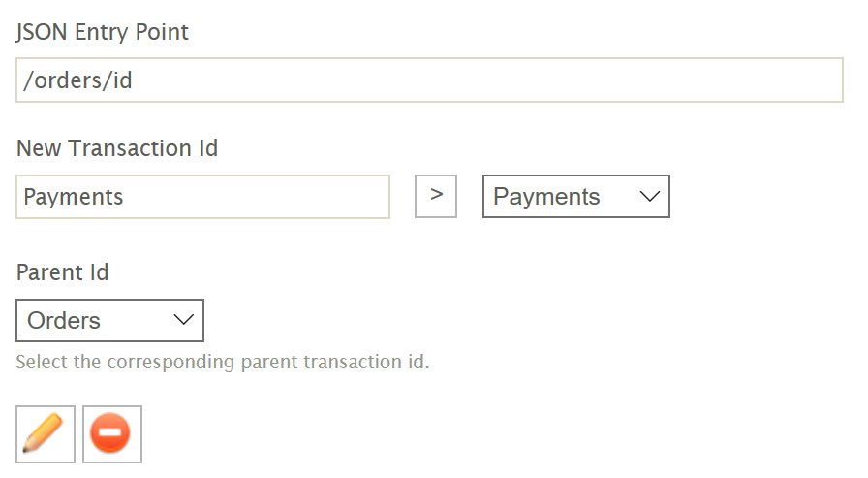Open the Orders dropdown under Parent Id

109,321
